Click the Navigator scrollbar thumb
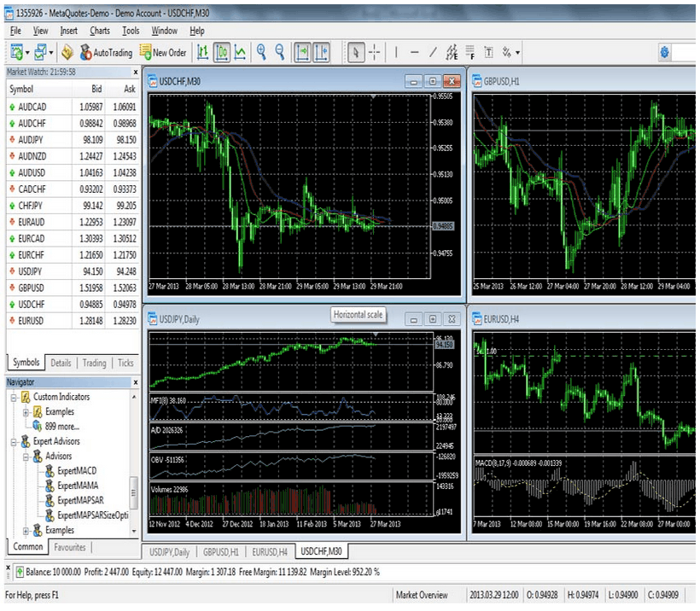700x611 pixels. point(133,492)
